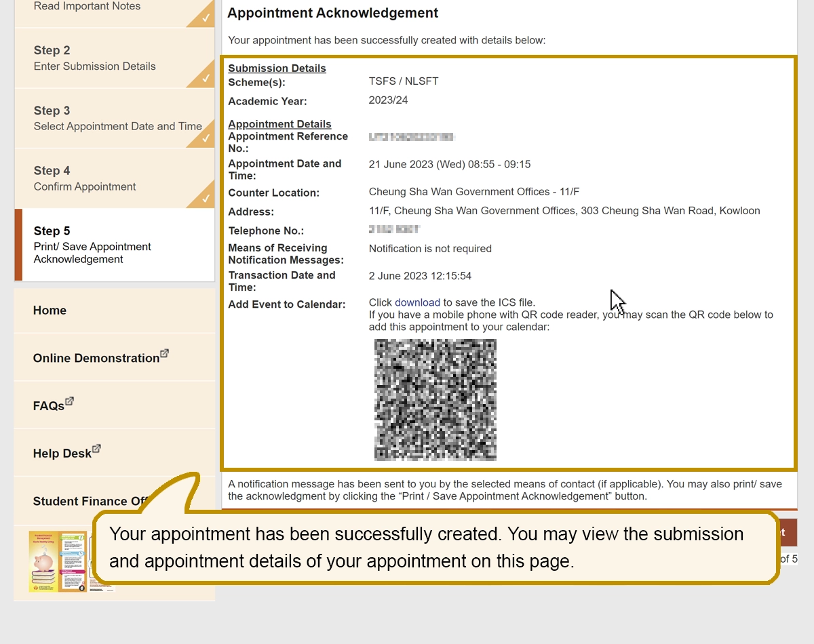Select Step 5 Print/Save Appointment Acknowledgement
The width and height of the screenshot is (814, 644).
pyautogui.click(x=114, y=245)
